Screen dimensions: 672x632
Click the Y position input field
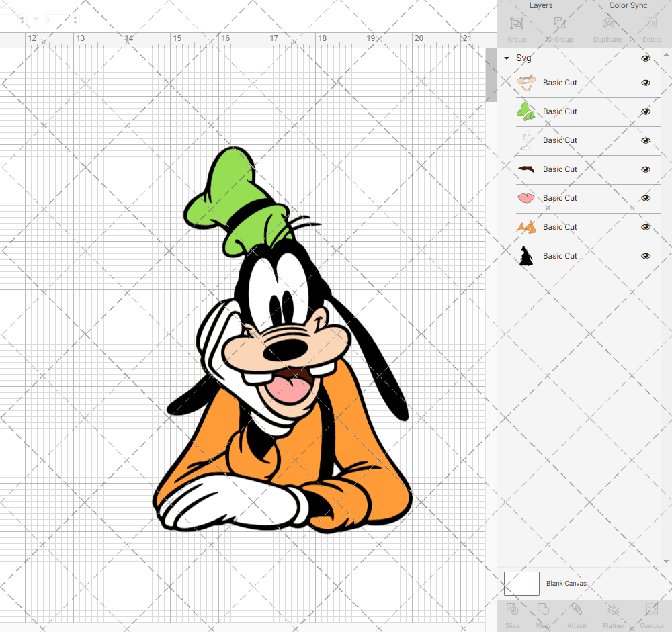pyautogui.click(x=56, y=20)
